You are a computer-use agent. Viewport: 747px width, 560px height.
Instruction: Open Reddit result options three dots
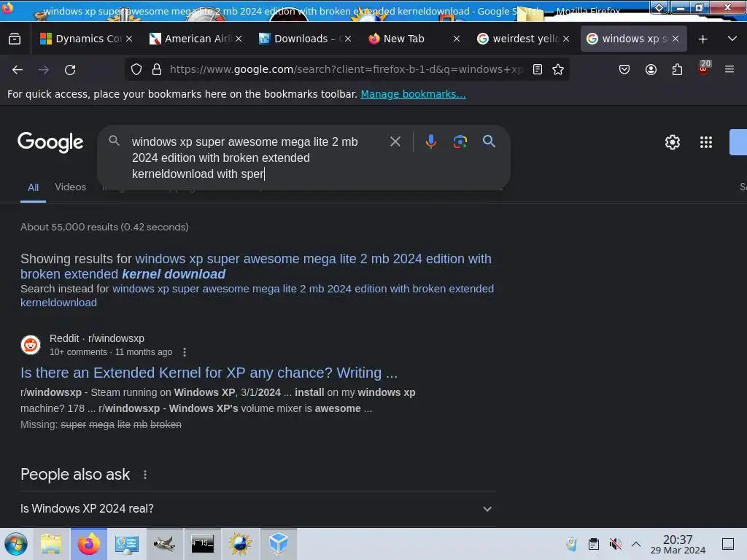click(x=185, y=352)
